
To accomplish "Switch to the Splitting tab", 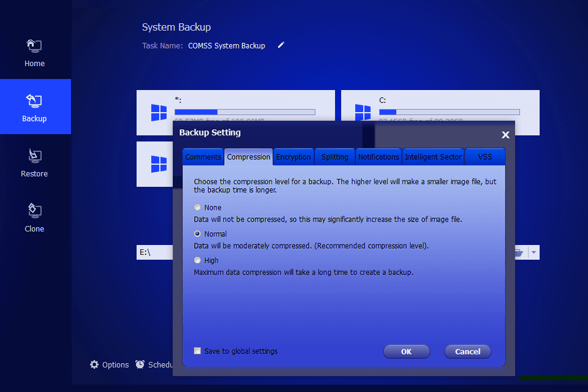I will (334, 157).
